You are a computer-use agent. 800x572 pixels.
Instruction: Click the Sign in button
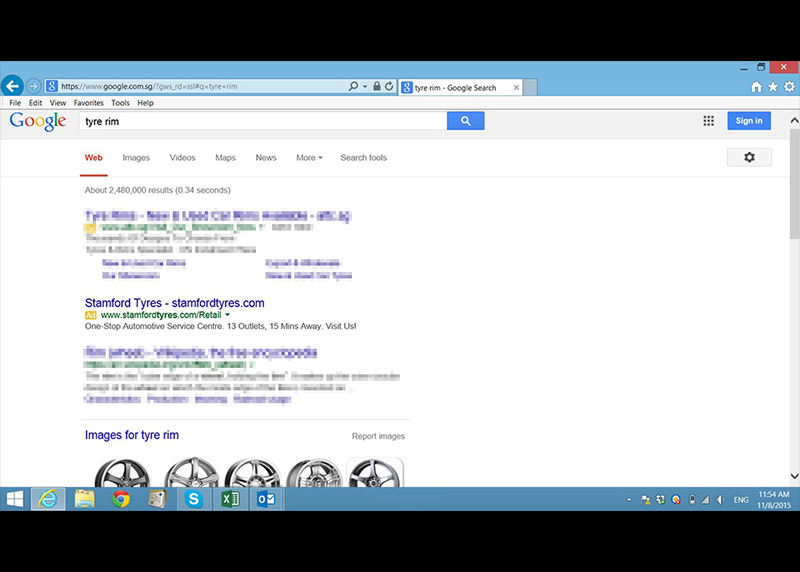point(749,121)
